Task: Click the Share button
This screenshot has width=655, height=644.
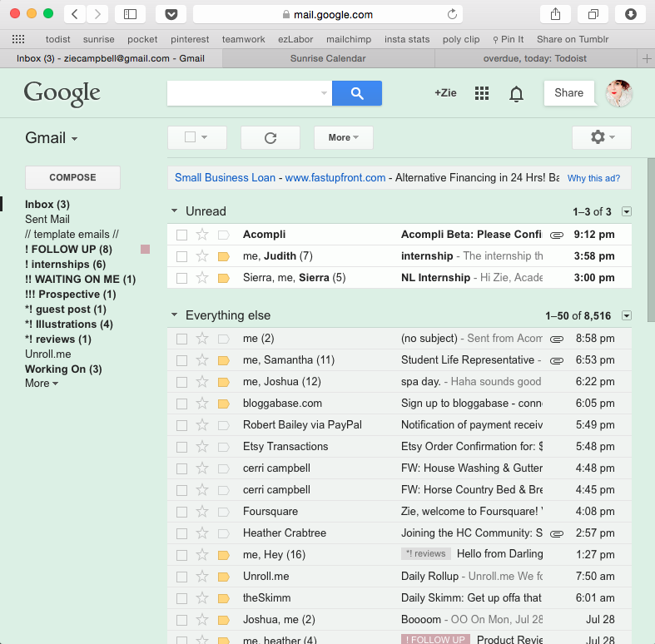Action: pyautogui.click(x=568, y=92)
